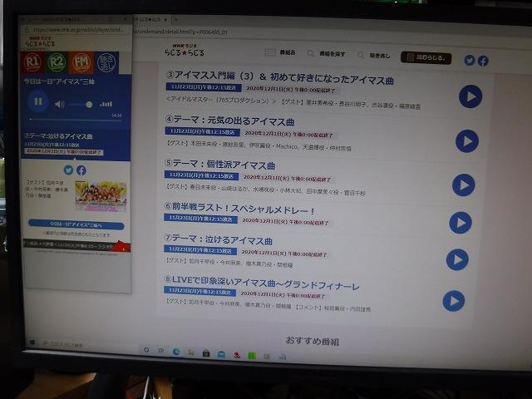Image resolution: width=532 pixels, height=399 pixels.
Task: Open the 番組を探す search menu
Action: click(327, 54)
